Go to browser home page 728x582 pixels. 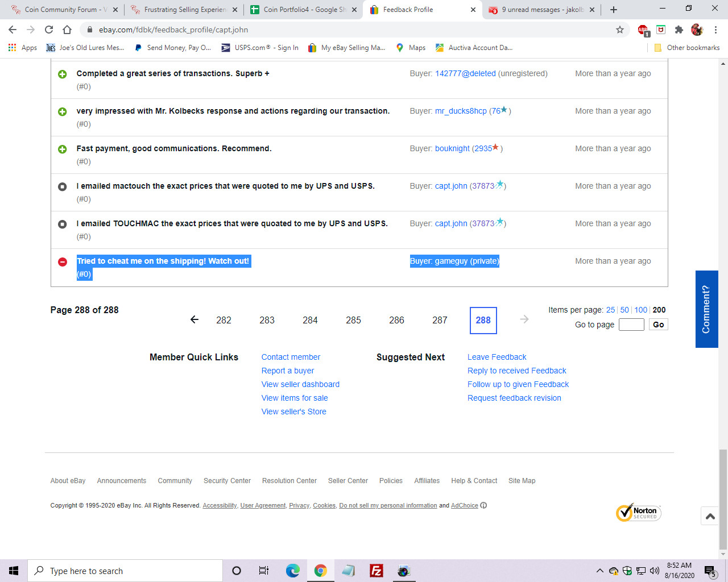(x=67, y=30)
